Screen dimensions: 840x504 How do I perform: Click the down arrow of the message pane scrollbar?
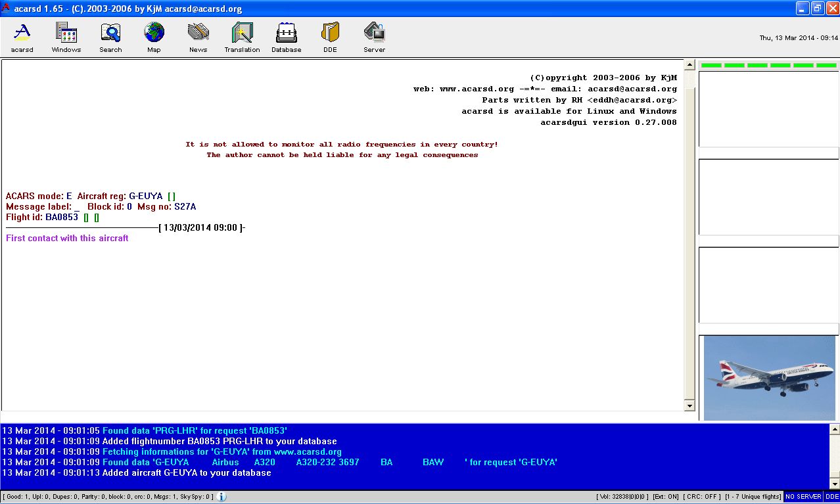point(689,406)
